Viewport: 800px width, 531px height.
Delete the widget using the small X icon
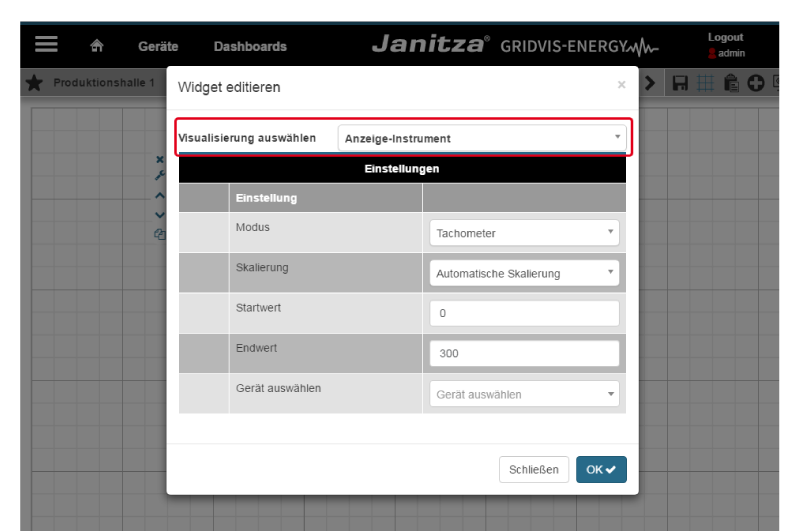click(x=159, y=159)
